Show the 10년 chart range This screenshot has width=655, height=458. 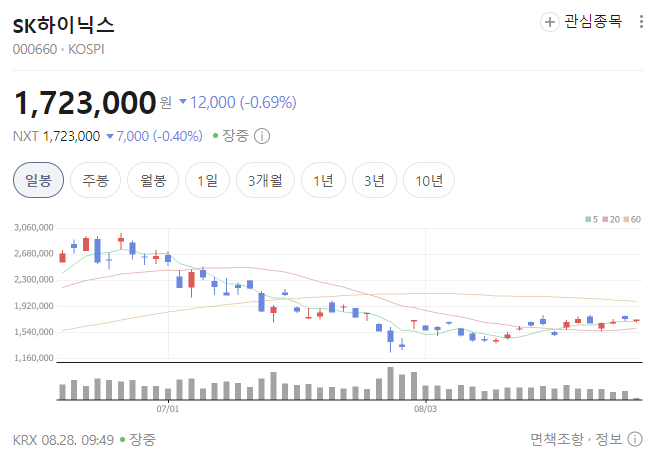(x=429, y=180)
